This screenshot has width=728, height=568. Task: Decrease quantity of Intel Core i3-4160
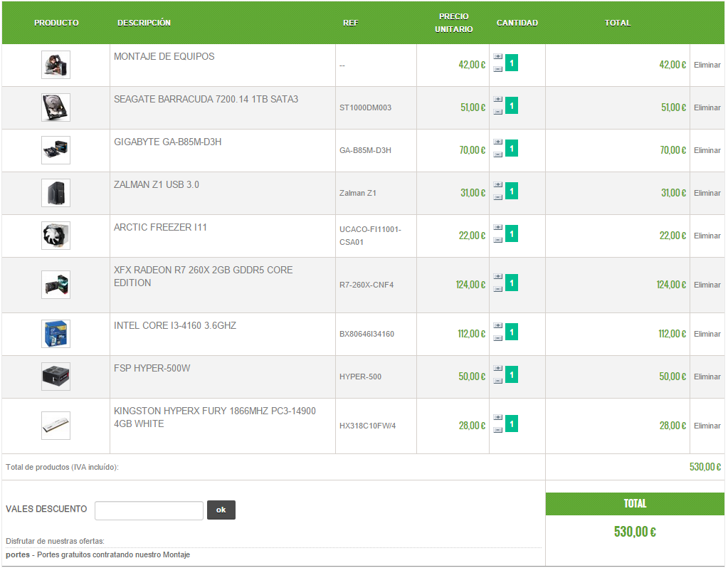(497, 338)
